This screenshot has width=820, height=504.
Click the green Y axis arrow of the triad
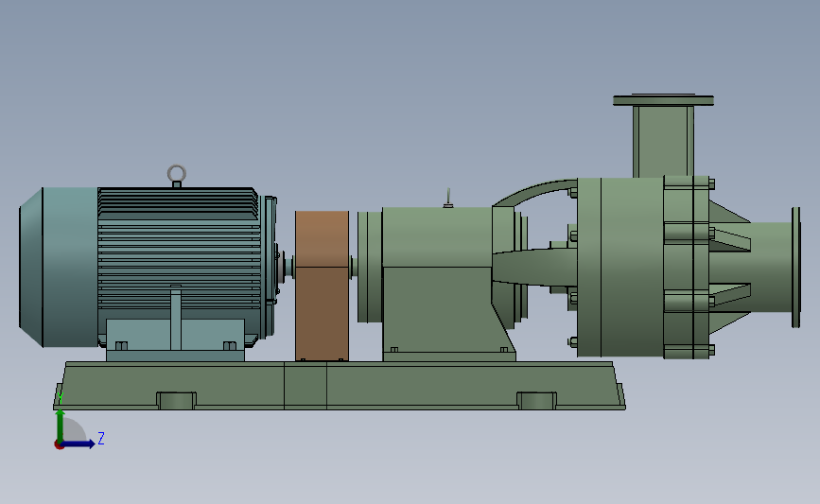click(61, 426)
